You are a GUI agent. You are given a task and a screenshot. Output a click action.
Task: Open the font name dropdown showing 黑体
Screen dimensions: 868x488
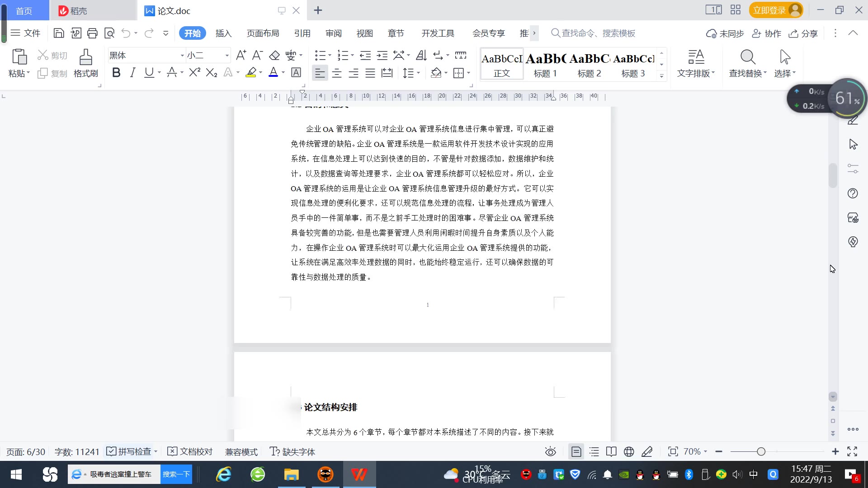(182, 56)
